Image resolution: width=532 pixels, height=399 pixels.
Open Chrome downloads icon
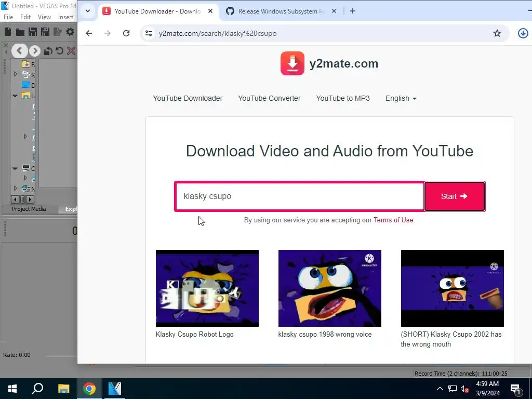point(523,33)
